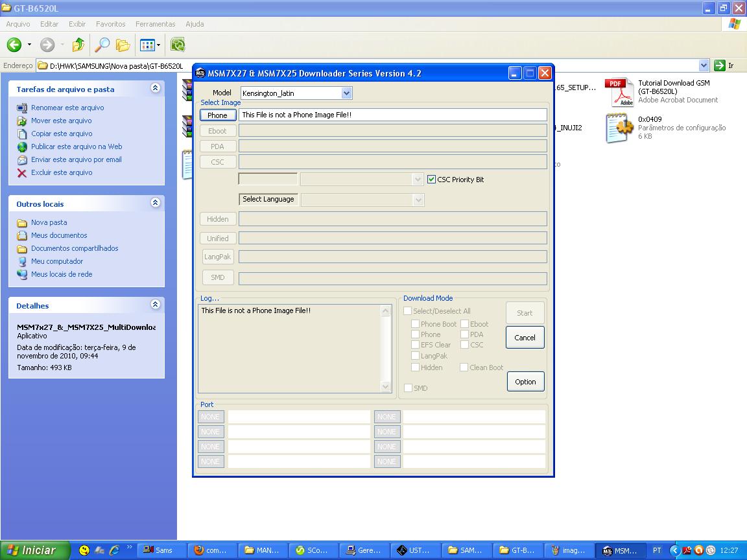Image resolution: width=747 pixels, height=560 pixels.
Task: Click the downloader title bar icon
Action: (x=200, y=73)
